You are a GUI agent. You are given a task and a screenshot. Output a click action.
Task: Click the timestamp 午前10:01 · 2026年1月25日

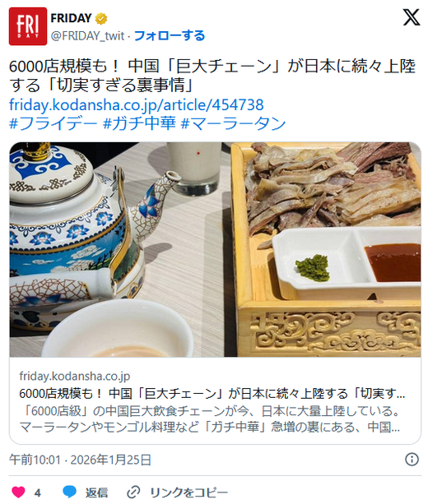point(80,460)
